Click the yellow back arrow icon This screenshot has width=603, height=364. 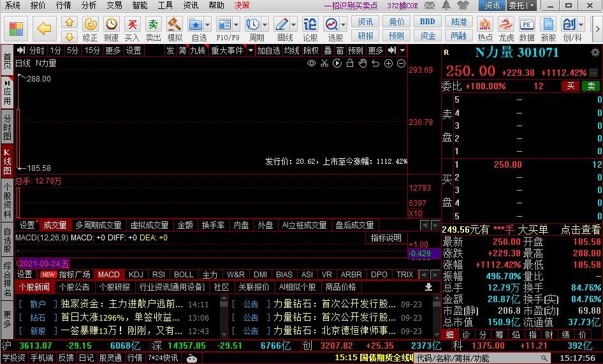tap(44, 29)
